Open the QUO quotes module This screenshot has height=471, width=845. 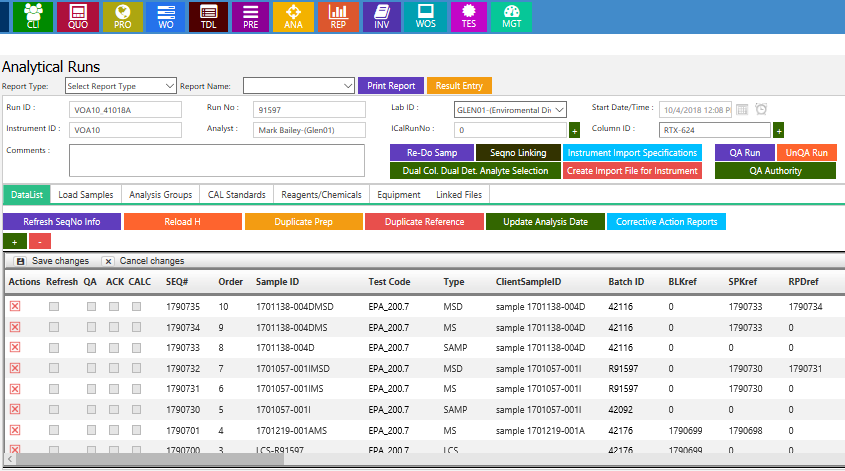pyautogui.click(x=78, y=17)
